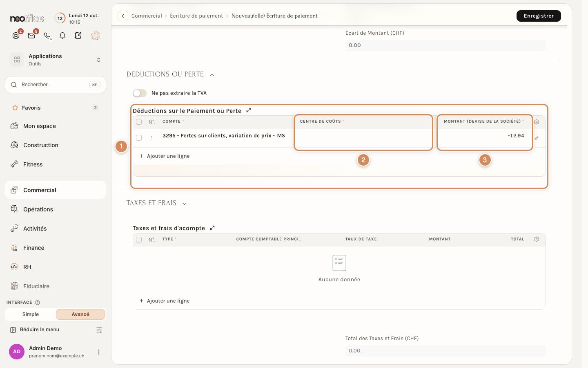Click the Rechercher search field
The image size is (588, 368).
(56, 85)
